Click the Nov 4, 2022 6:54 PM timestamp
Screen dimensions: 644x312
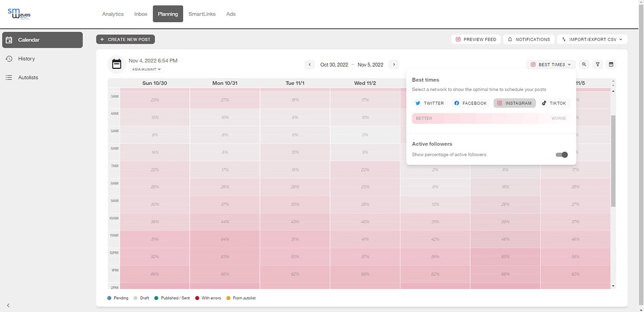tap(153, 60)
